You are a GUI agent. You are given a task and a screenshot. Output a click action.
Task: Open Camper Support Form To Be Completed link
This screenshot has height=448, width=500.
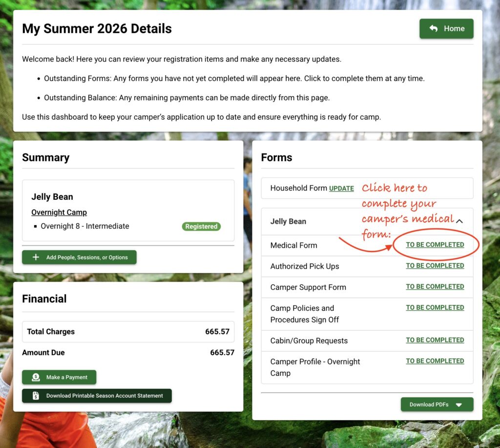click(x=435, y=287)
